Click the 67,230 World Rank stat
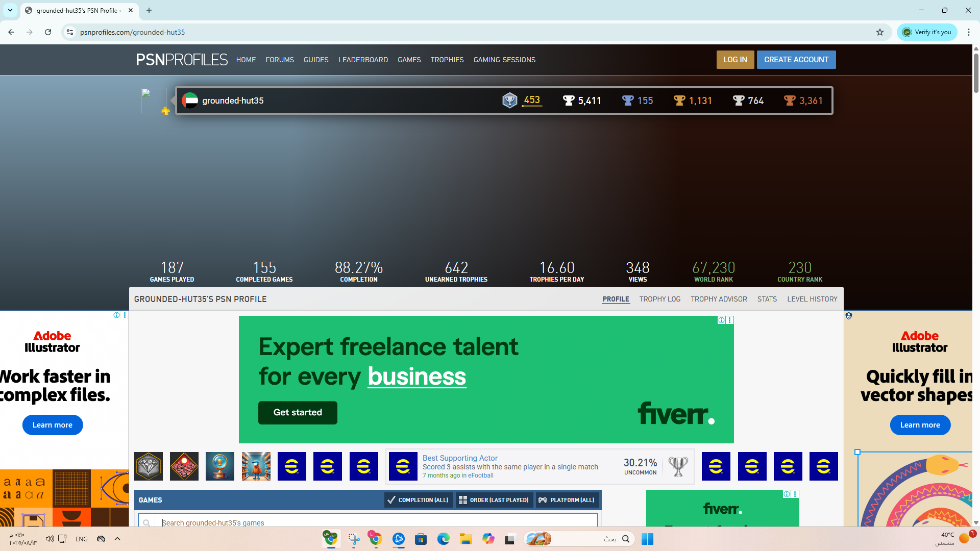980x551 pixels. 714,271
